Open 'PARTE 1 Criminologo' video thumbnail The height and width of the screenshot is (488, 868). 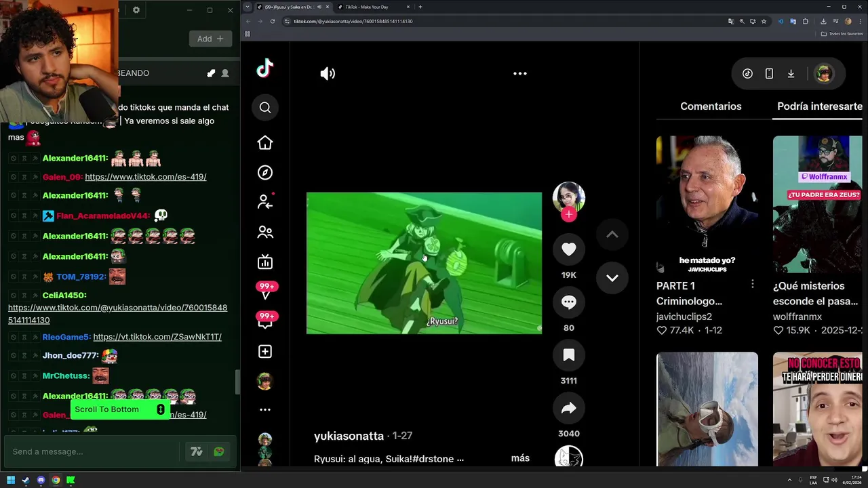point(707,205)
